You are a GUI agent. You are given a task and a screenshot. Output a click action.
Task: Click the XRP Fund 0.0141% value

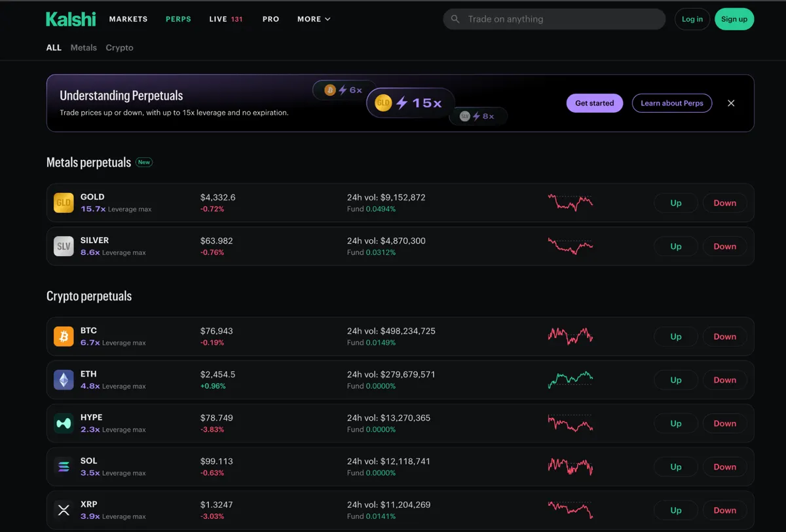[371, 516]
